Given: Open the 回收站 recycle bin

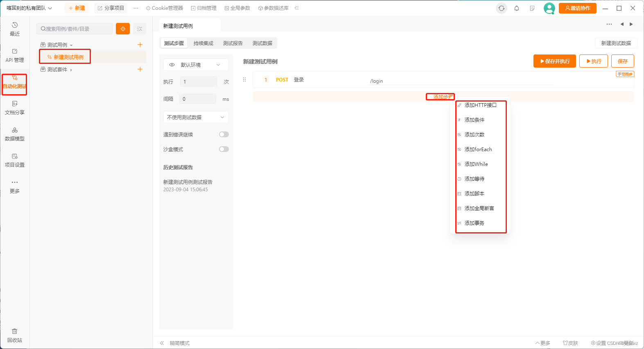Looking at the screenshot, I should pyautogui.click(x=15, y=335).
